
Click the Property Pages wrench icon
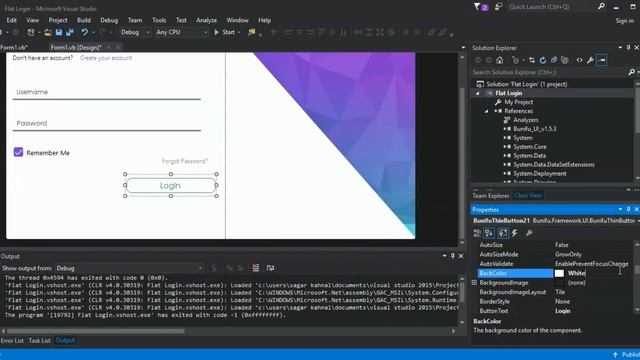pyautogui.click(x=529, y=233)
